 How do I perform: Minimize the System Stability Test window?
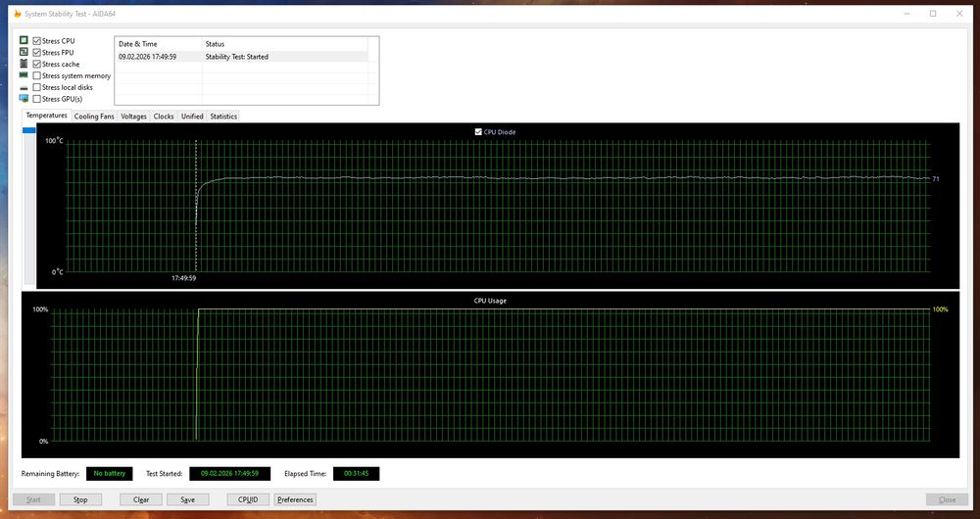click(x=906, y=13)
